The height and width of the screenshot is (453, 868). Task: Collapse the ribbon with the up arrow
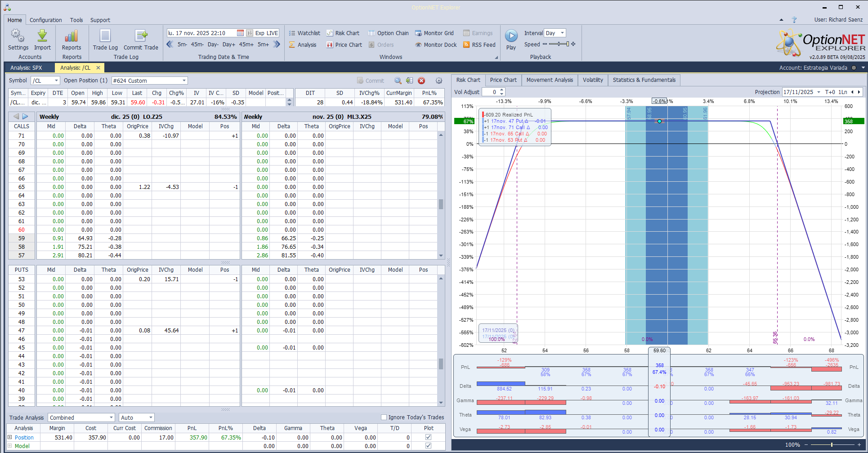(781, 20)
